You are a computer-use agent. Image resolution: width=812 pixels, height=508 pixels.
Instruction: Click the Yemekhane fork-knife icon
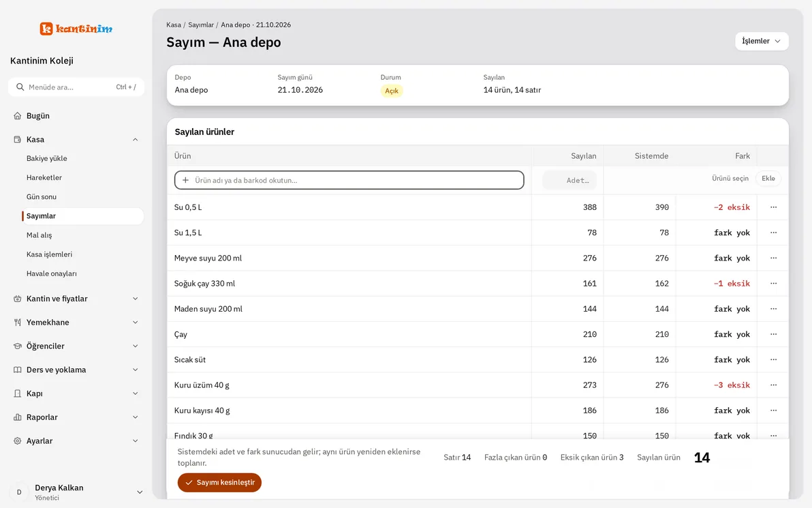point(18,323)
